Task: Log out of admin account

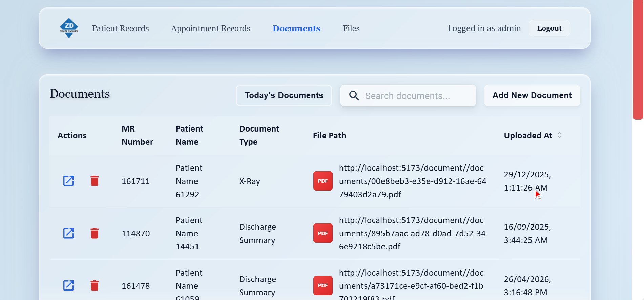Action: point(549,28)
